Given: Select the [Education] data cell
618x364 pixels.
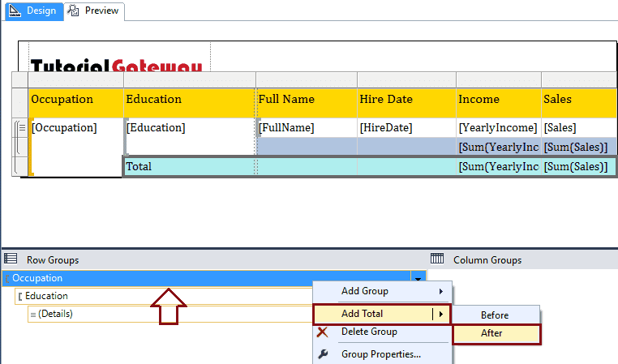Looking at the screenshot, I should coord(190,136).
